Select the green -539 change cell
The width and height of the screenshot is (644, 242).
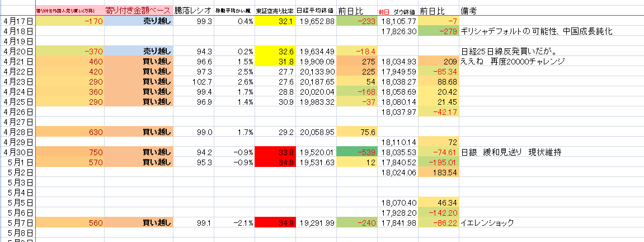click(358, 152)
